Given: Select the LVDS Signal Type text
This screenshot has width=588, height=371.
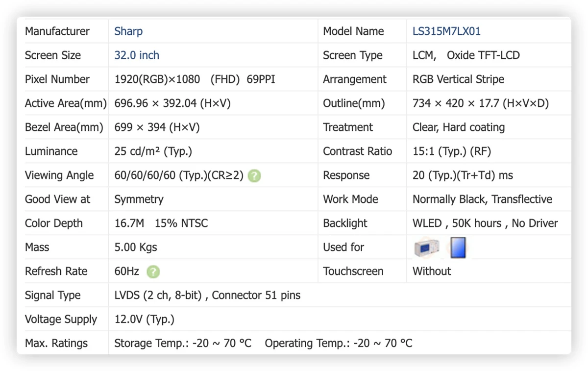Looking at the screenshot, I should (x=207, y=296).
